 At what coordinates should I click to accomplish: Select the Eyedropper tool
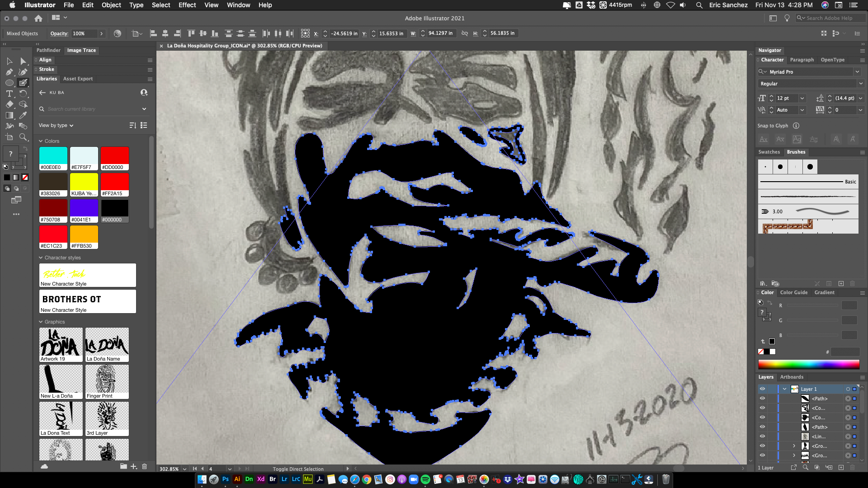point(23,115)
